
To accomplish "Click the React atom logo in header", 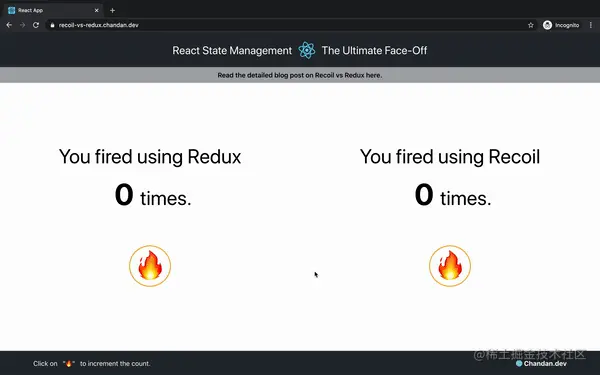I will pos(307,50).
